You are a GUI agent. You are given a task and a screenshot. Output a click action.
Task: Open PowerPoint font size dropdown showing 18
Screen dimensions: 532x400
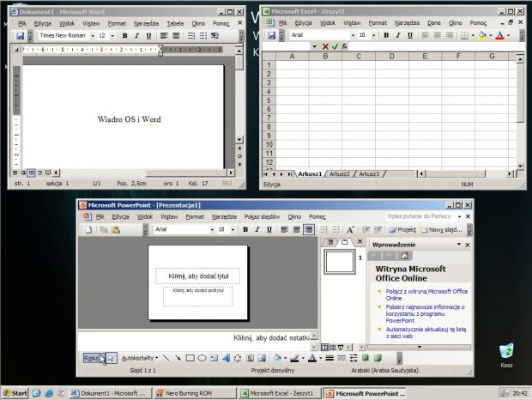point(233,230)
